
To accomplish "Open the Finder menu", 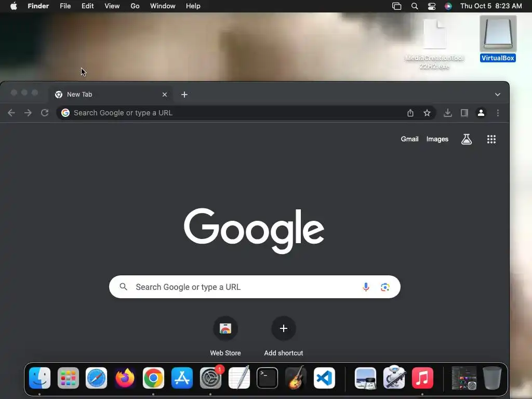I will pyautogui.click(x=38, y=6).
